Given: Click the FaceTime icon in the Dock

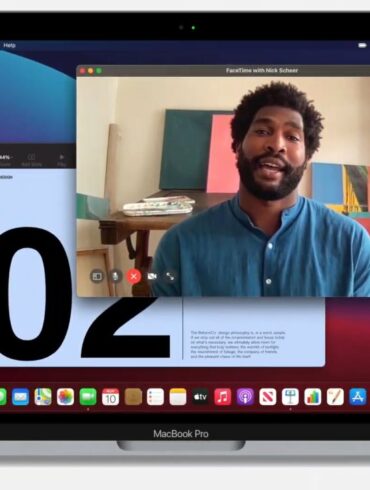Looking at the screenshot, I should click(88, 397).
